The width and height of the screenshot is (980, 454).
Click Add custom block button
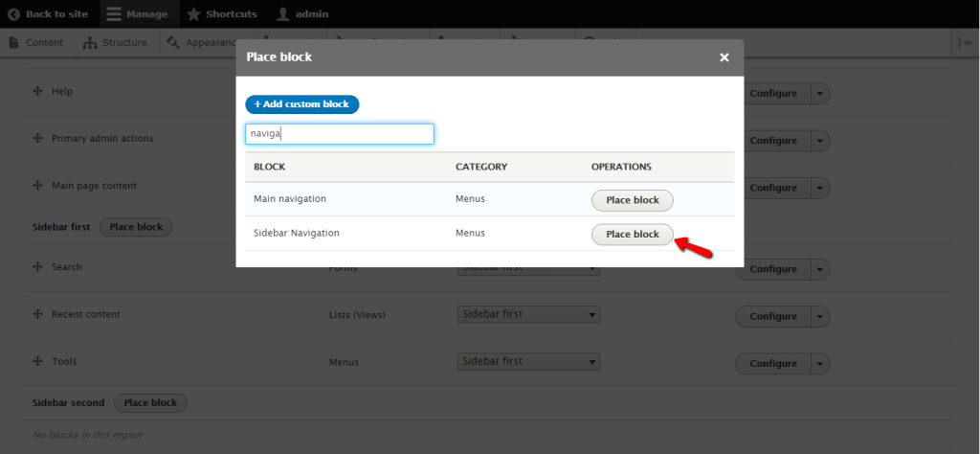301,104
